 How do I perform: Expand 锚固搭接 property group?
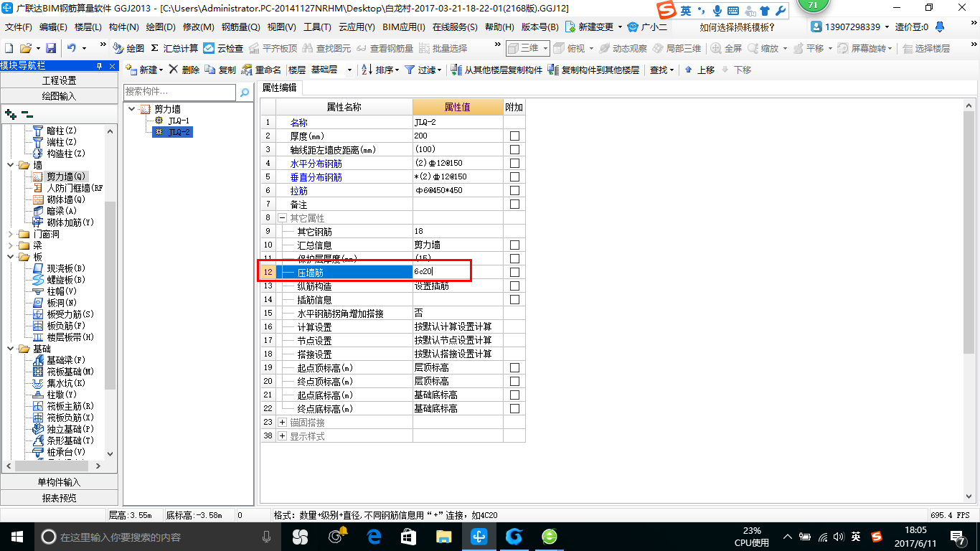pos(283,422)
